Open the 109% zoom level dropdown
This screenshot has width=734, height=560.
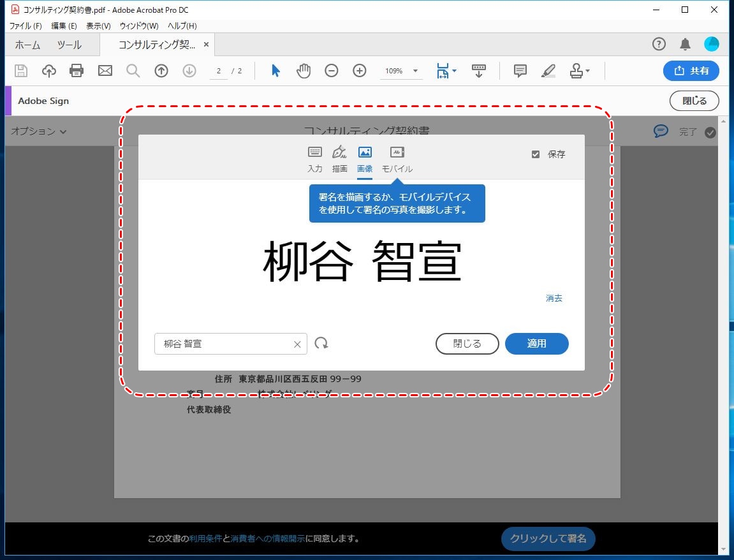pyautogui.click(x=415, y=71)
